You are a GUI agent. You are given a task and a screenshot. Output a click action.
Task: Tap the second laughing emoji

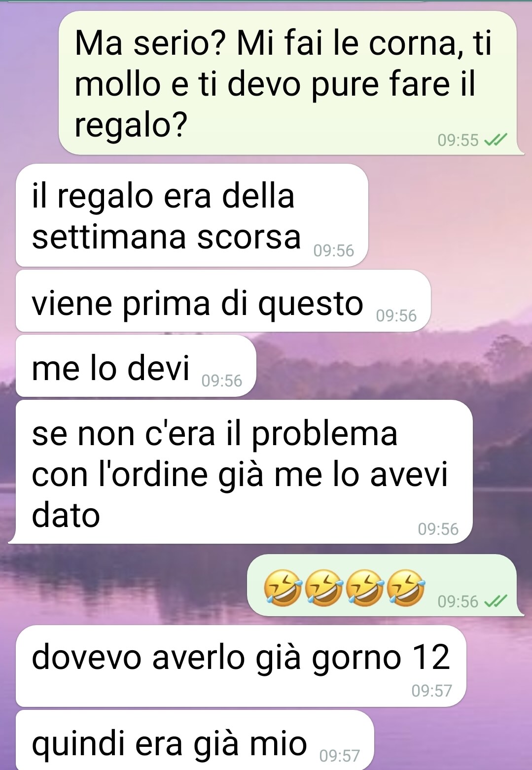[324, 587]
